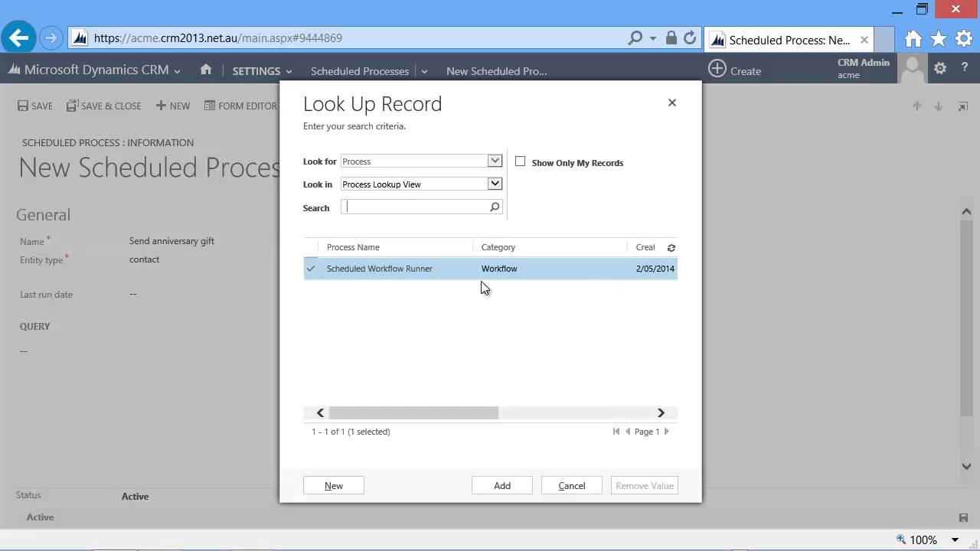This screenshot has width=980, height=551.
Task: Click SAVE in the command bar
Action: tap(35, 106)
